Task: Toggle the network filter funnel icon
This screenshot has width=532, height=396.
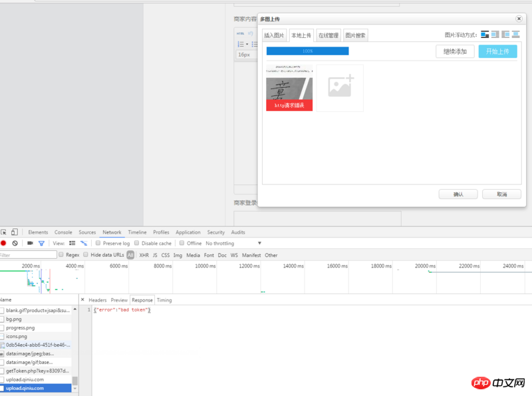Action: pos(41,244)
